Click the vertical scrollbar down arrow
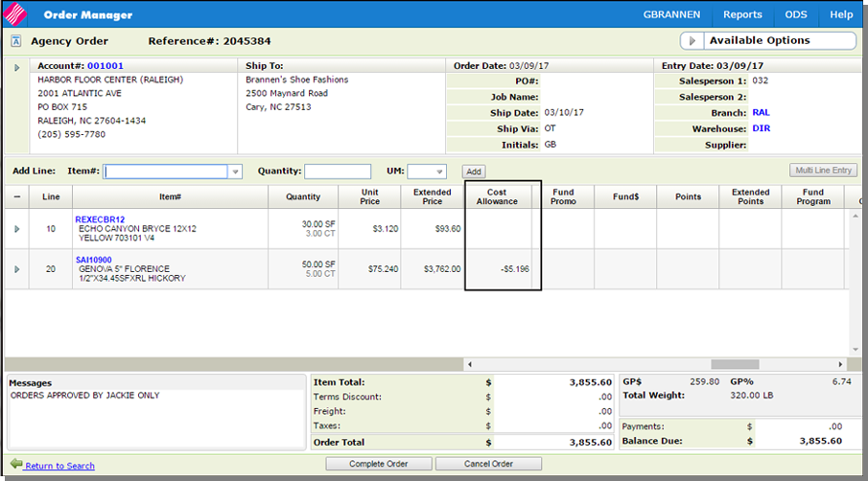This screenshot has width=868, height=481. coord(856,350)
